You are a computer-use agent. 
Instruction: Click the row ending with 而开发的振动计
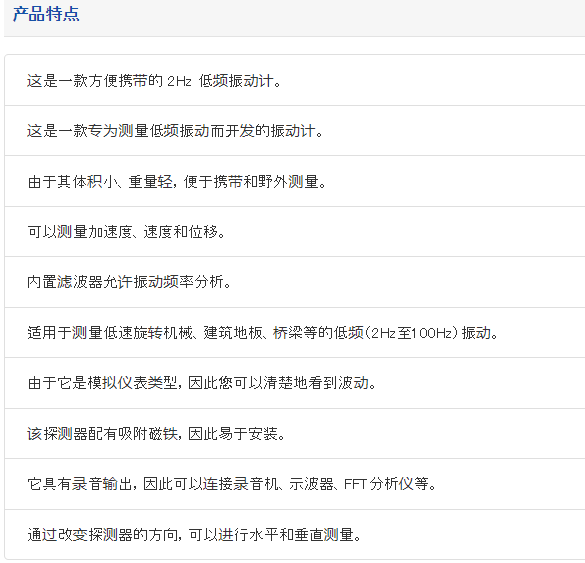coord(295,131)
